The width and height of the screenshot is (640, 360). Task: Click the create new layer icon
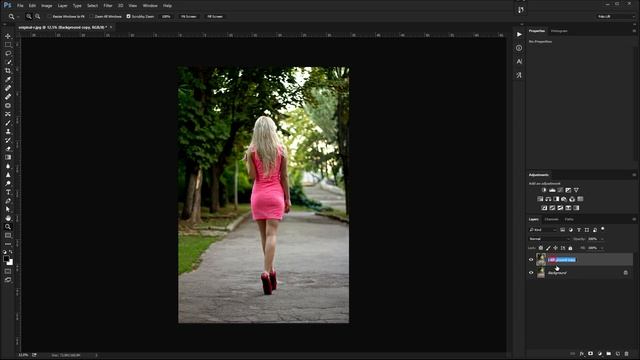point(618,354)
